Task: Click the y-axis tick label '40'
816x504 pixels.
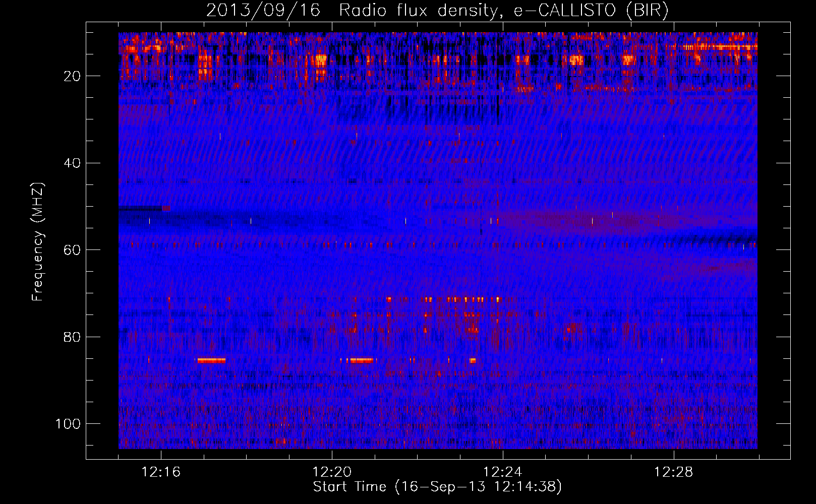Action: coord(73,163)
